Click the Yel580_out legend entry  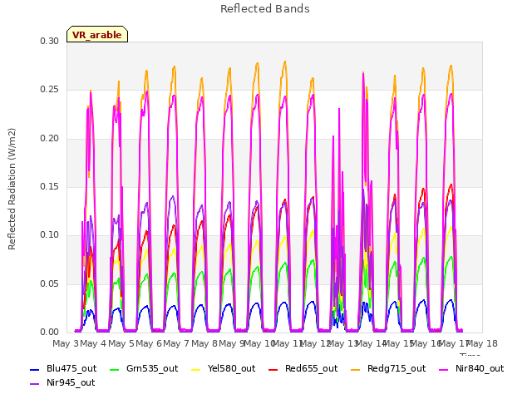(224, 369)
